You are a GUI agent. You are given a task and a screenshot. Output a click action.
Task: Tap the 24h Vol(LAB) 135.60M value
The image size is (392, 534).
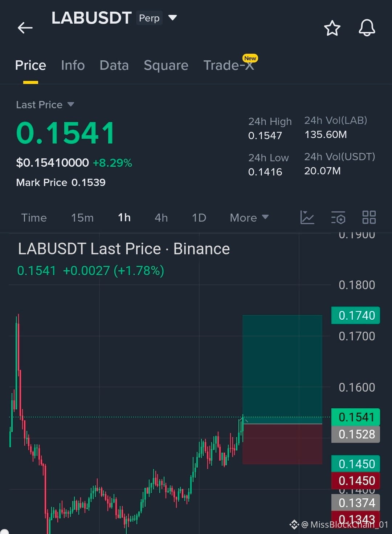(326, 135)
